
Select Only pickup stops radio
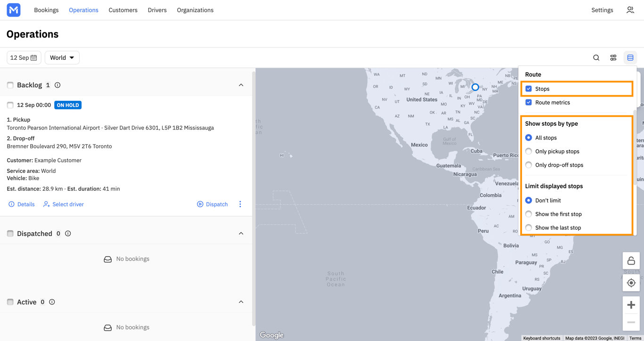click(x=528, y=151)
